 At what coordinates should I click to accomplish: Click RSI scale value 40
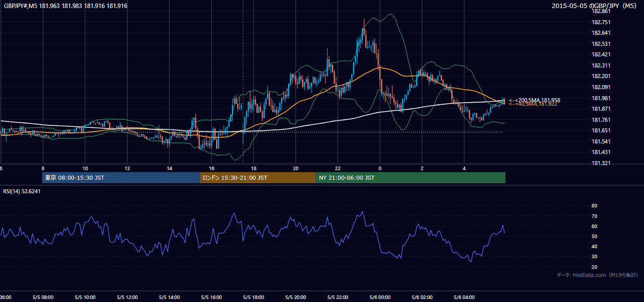[x=594, y=246]
